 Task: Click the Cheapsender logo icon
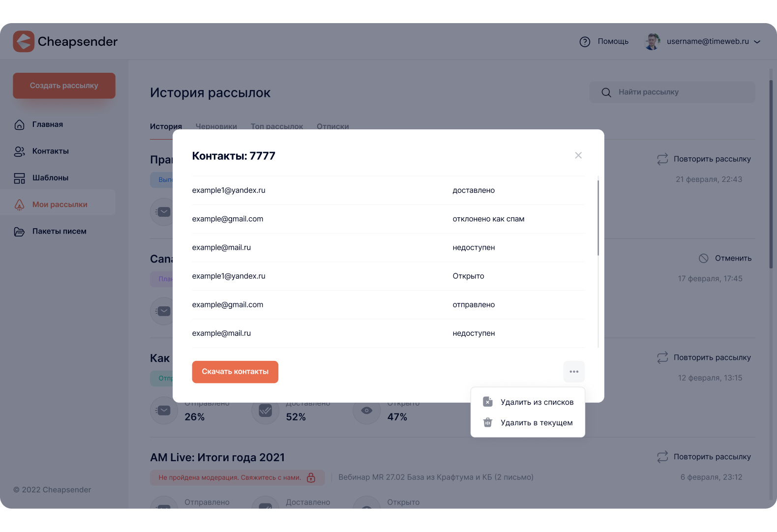coord(24,41)
